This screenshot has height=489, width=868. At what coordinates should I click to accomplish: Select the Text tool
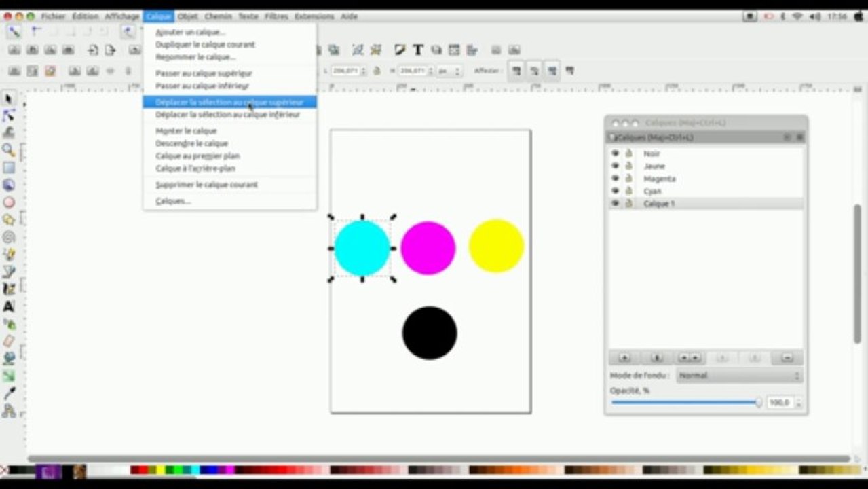9,306
